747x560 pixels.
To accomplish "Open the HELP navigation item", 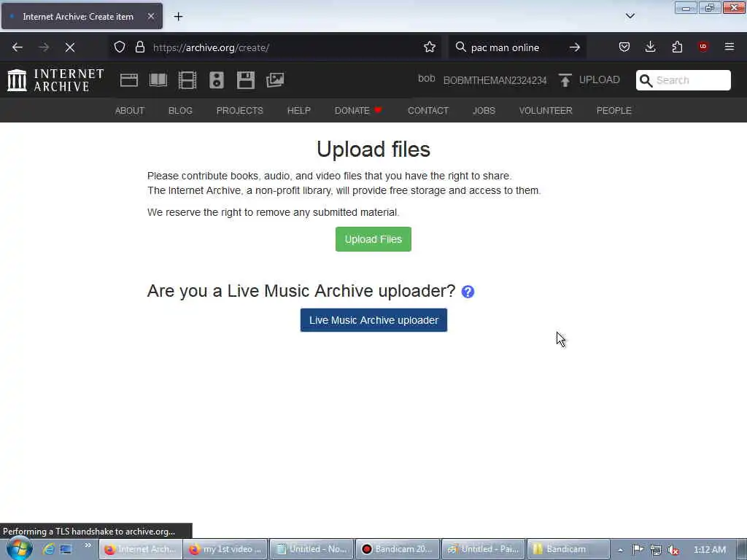I will [298, 111].
